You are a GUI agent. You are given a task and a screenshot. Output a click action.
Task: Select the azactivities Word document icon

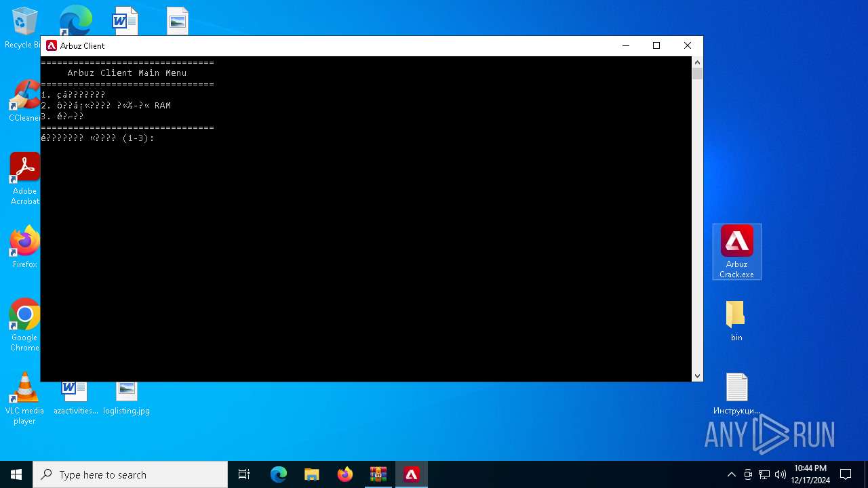point(75,399)
